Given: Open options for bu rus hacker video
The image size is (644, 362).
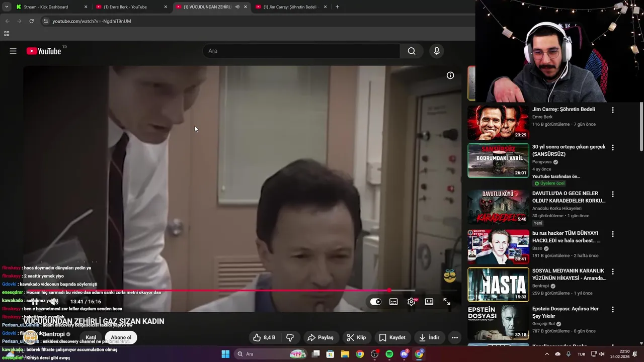Looking at the screenshot, I should coord(612,234).
